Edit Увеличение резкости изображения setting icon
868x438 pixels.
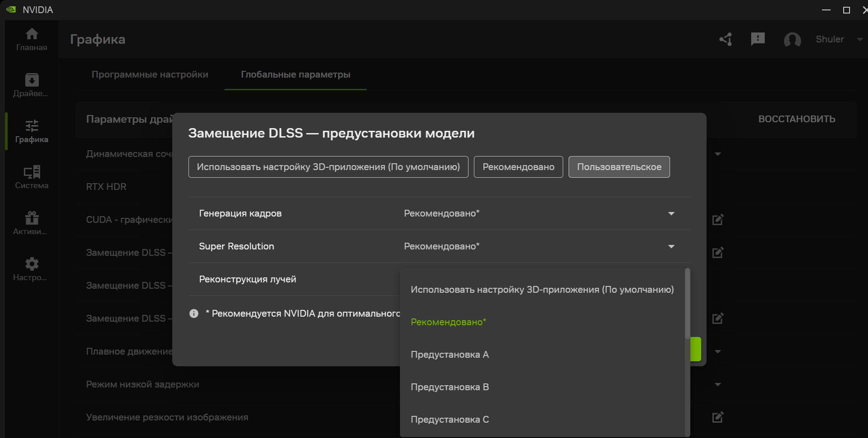(x=718, y=417)
